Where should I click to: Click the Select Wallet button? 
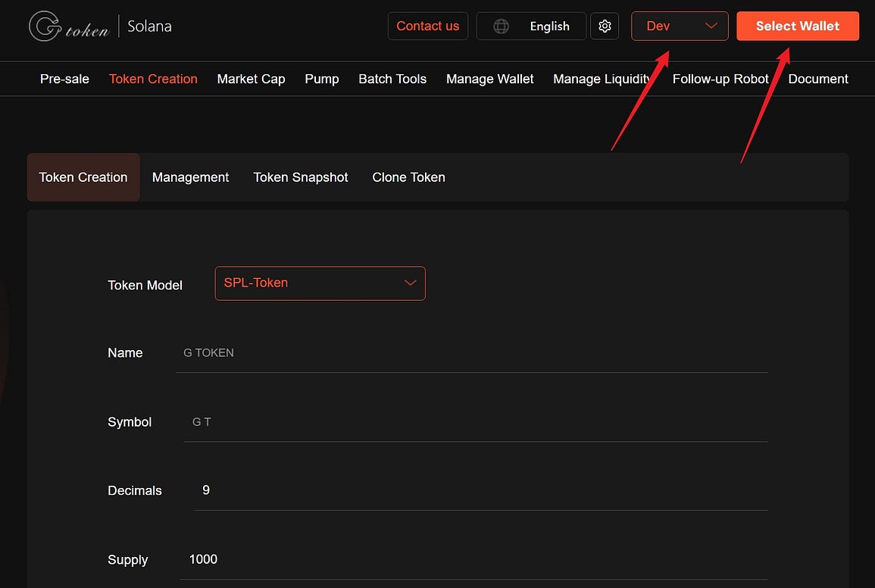tap(797, 27)
